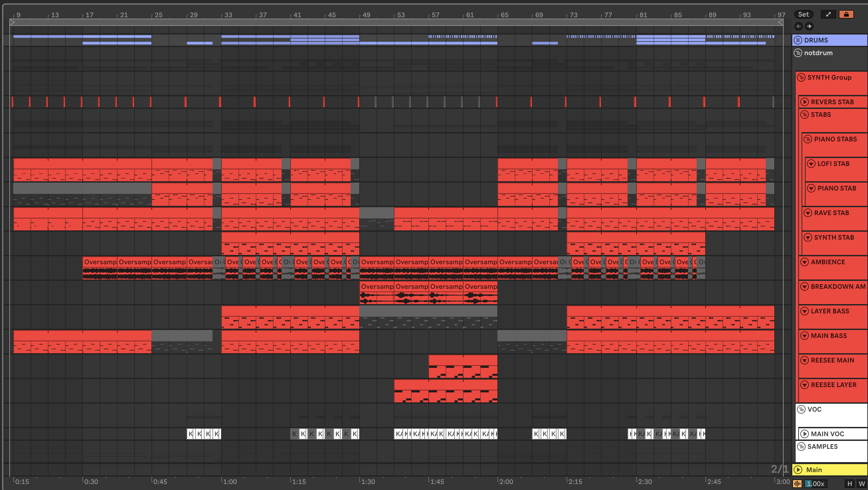Unfold the REVERS STAB track triangle
This screenshot has width=868, height=490.
[x=804, y=102]
